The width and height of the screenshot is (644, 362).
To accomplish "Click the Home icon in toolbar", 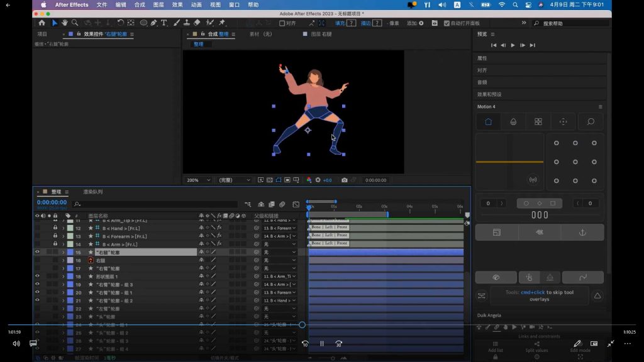I will [42, 23].
